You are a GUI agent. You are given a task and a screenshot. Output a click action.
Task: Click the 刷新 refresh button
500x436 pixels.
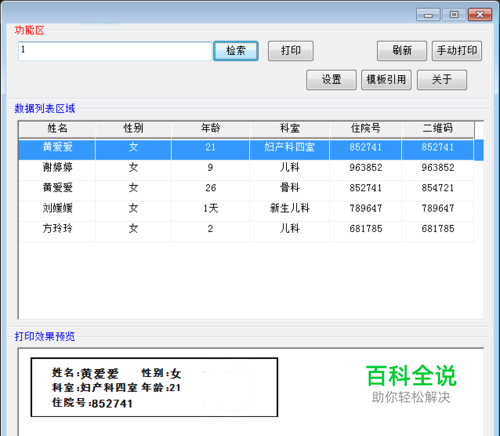pos(402,51)
